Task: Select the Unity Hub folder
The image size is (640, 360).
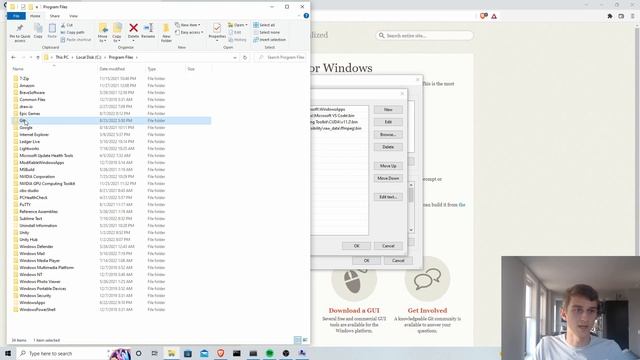Action: pos(28,240)
